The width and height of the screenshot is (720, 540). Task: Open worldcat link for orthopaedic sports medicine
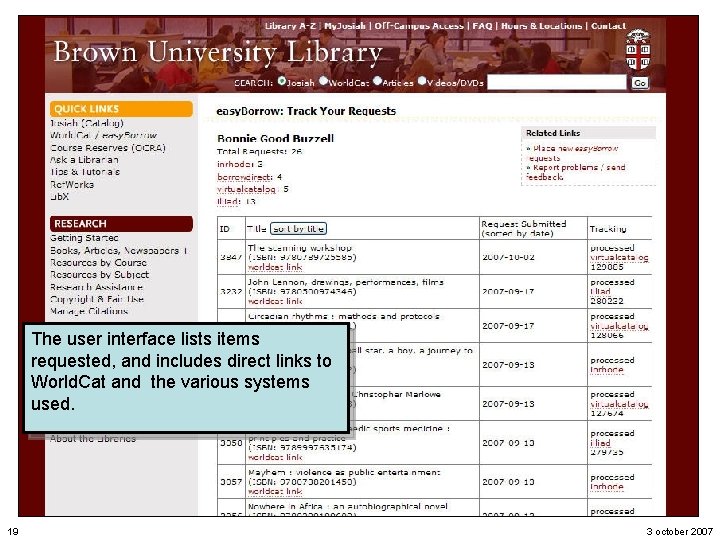(x=275, y=457)
